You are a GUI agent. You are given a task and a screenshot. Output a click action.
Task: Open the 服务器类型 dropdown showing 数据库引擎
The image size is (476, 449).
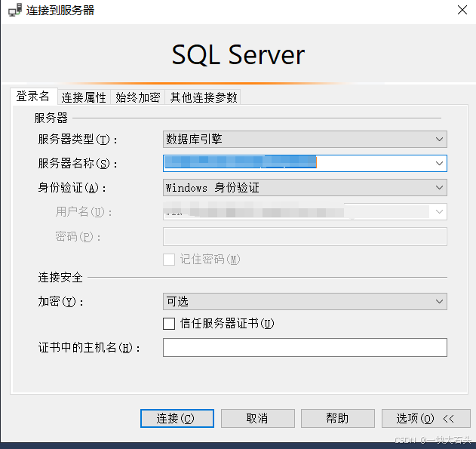coord(305,140)
